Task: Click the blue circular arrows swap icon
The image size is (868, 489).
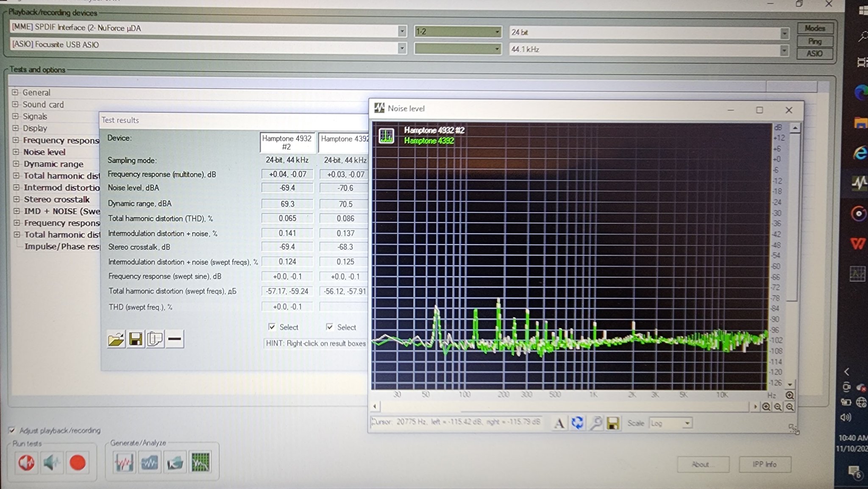Action: [577, 423]
